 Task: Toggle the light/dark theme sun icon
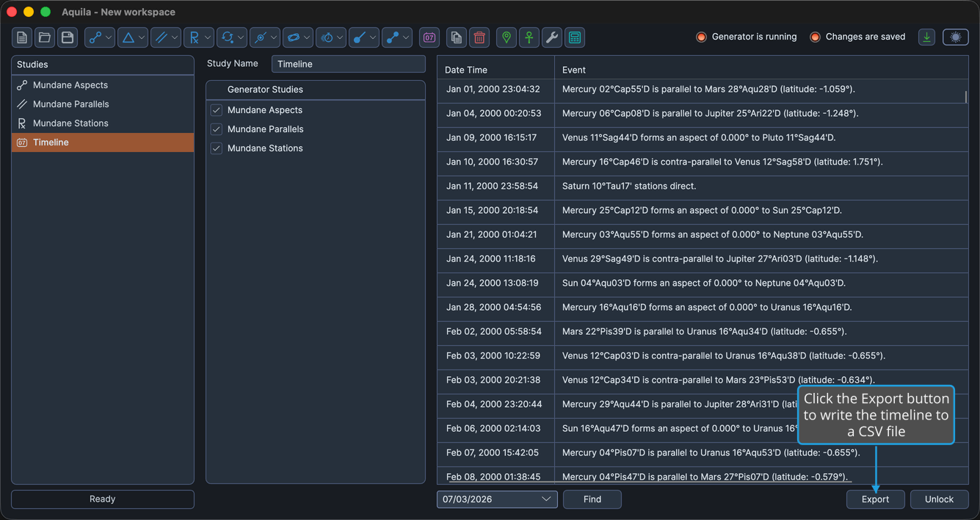(956, 37)
